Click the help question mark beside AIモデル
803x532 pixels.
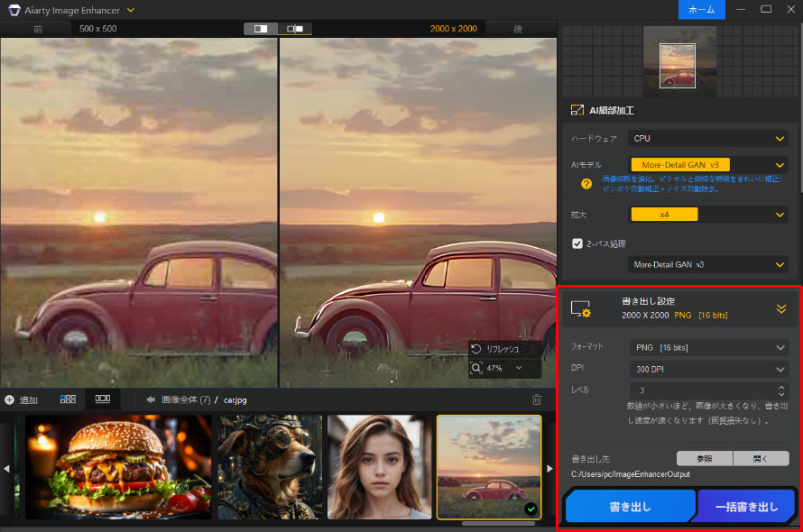pyautogui.click(x=586, y=183)
